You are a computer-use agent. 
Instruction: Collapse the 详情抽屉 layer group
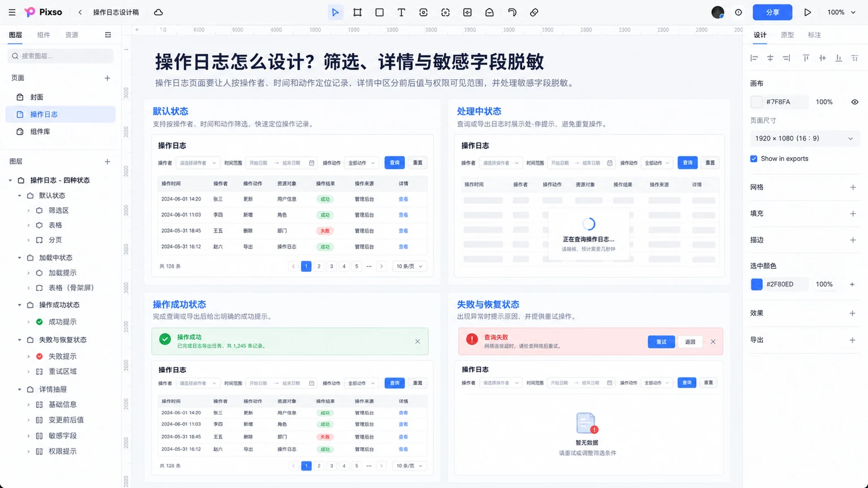[20, 390]
